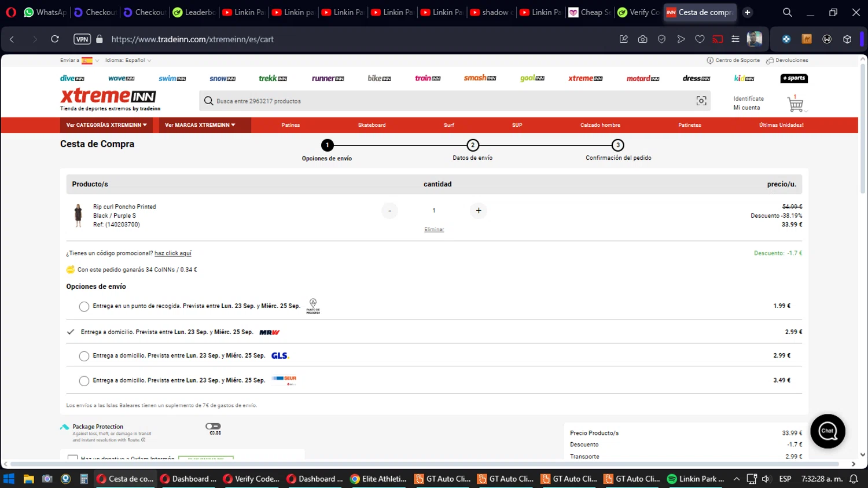The height and width of the screenshot is (488, 868).
Task: Open the smashinn store logo
Action: 480,78
